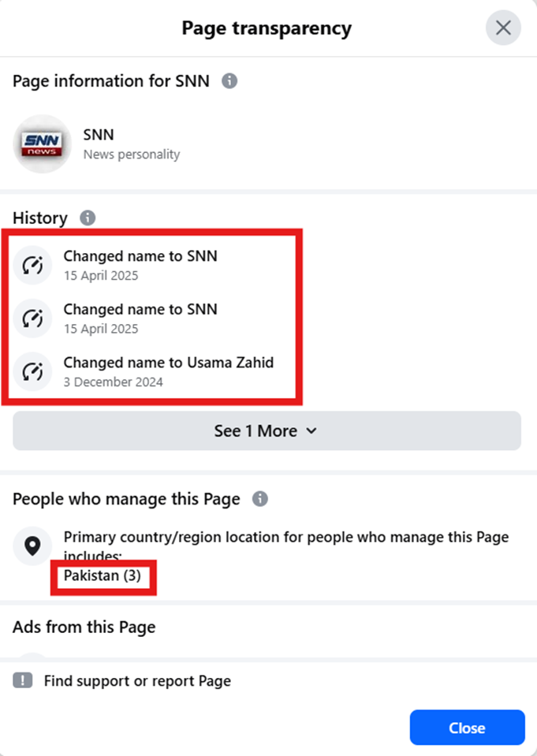Click edit icon beside second Changed name to SNN
This screenshot has width=537, height=756.
(32, 318)
